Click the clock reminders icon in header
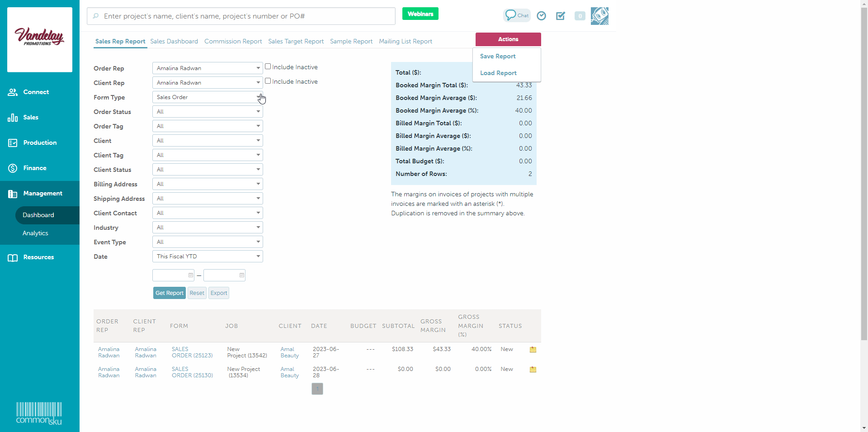 pyautogui.click(x=541, y=16)
